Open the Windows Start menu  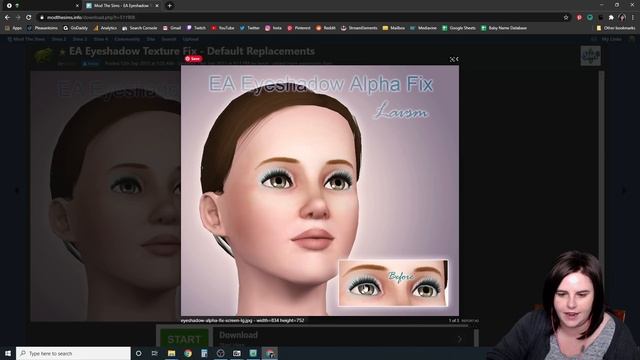(8, 353)
